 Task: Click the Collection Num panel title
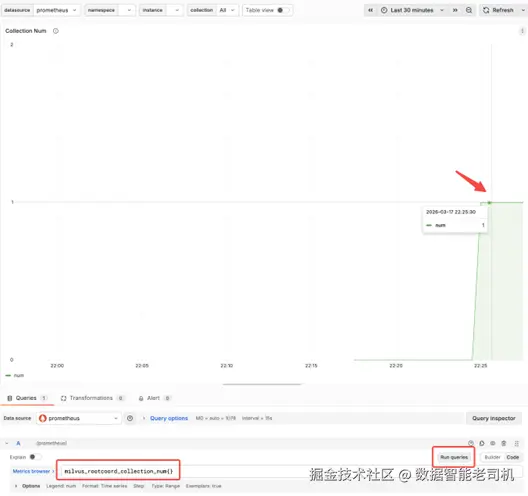26,31
